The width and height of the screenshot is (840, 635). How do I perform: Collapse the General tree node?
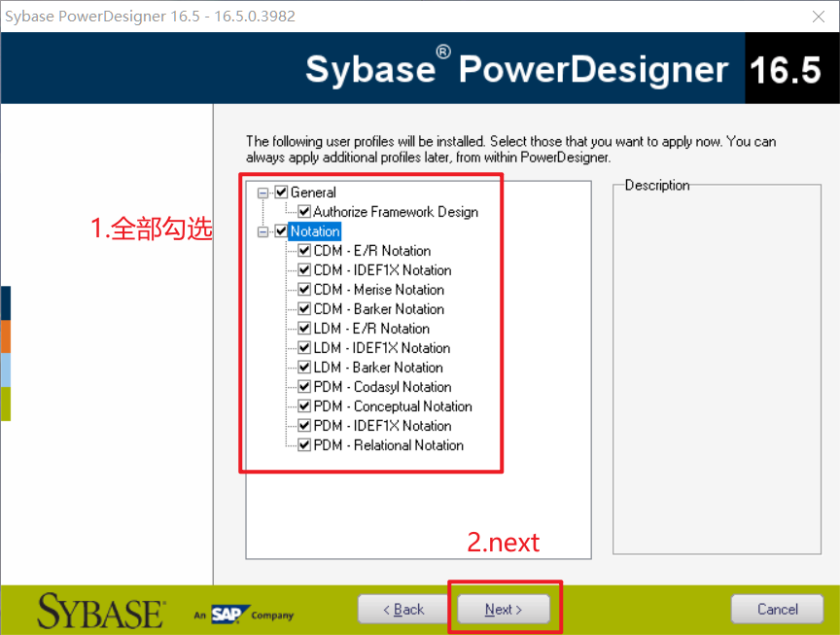point(262,193)
